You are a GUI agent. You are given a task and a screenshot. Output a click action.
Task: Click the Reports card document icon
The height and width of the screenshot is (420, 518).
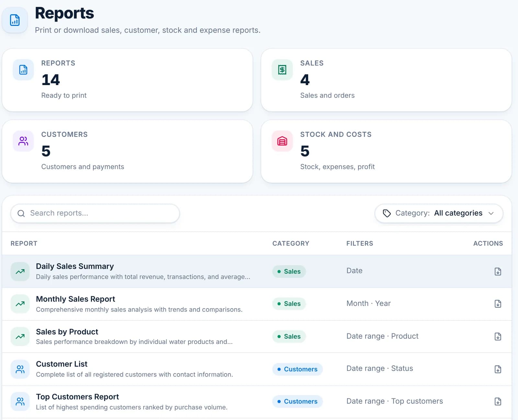click(23, 70)
